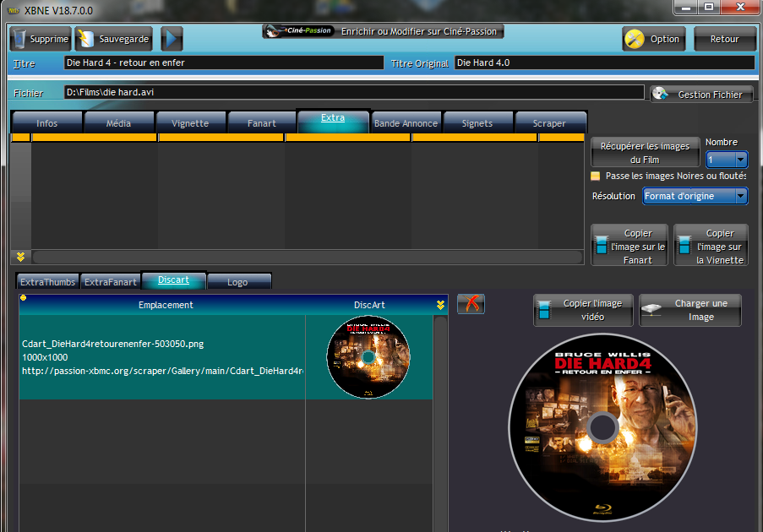Open Gestion Fichier
Viewport: 763px width, 532px height.
point(701,95)
